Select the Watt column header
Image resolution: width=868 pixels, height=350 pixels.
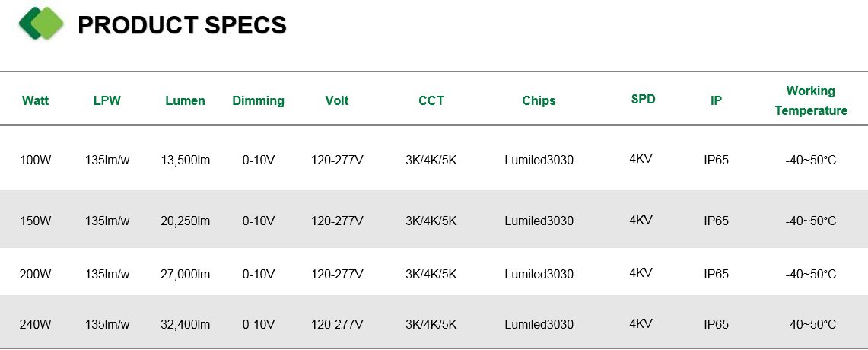(x=36, y=100)
